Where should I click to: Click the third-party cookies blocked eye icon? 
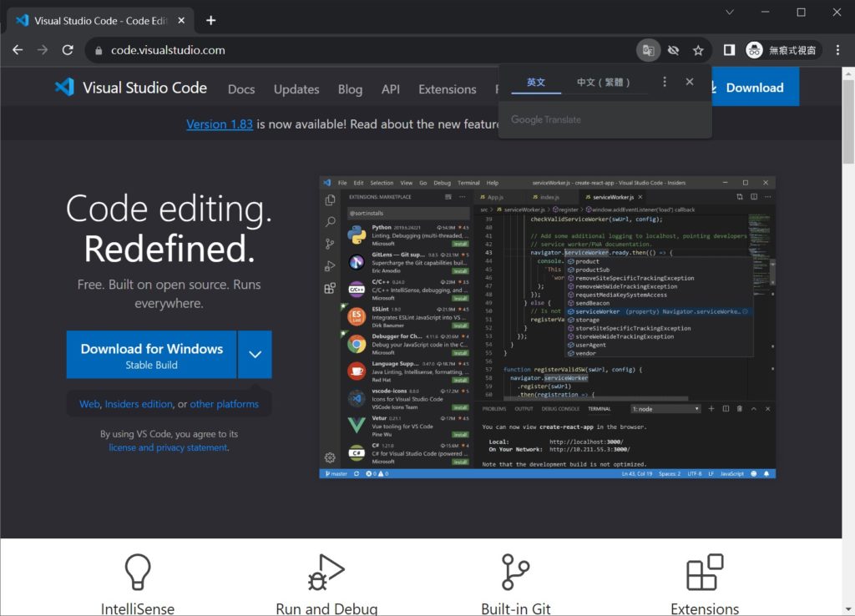coord(674,50)
